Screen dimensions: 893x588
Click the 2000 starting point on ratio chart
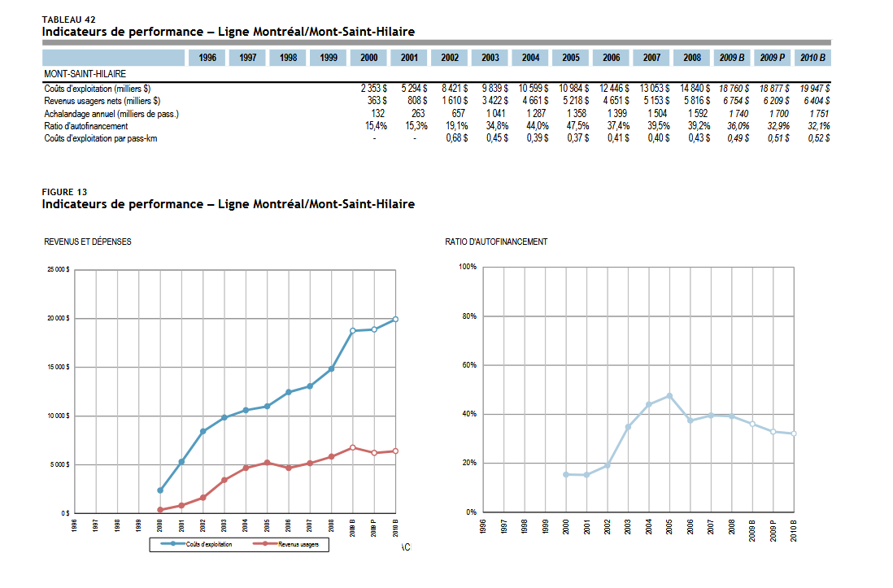click(566, 474)
